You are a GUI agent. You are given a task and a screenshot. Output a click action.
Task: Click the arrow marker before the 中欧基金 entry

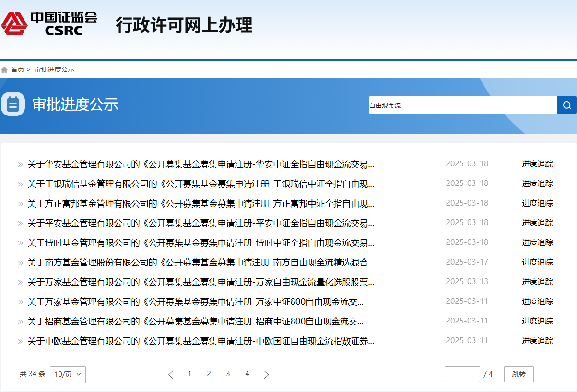[x=19, y=341]
